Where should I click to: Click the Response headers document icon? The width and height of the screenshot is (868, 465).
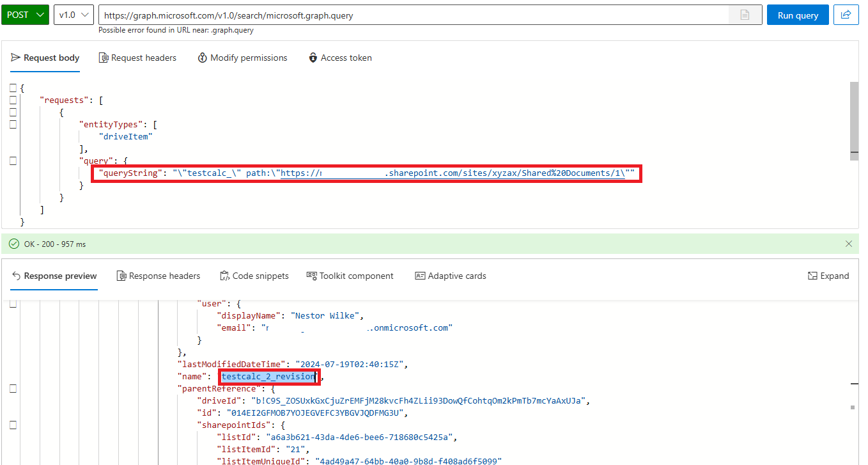tap(121, 276)
